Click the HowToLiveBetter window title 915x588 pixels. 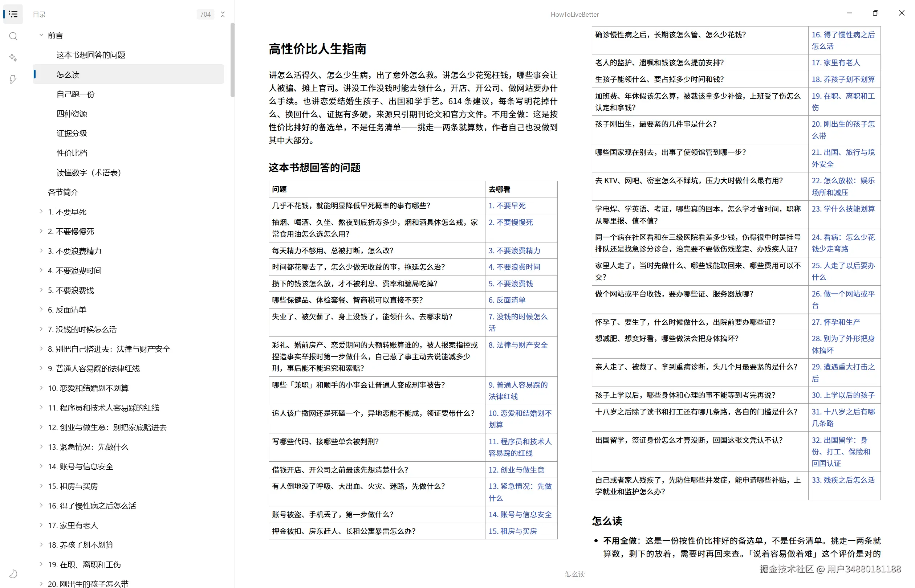(x=574, y=15)
